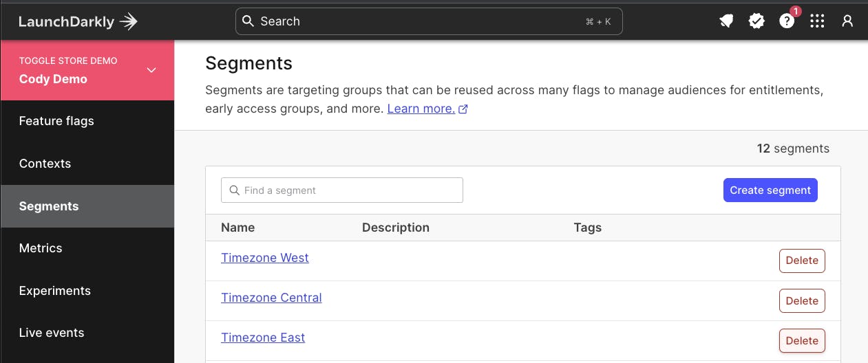Open the Timezone Central segment
This screenshot has width=868, height=363.
click(271, 298)
